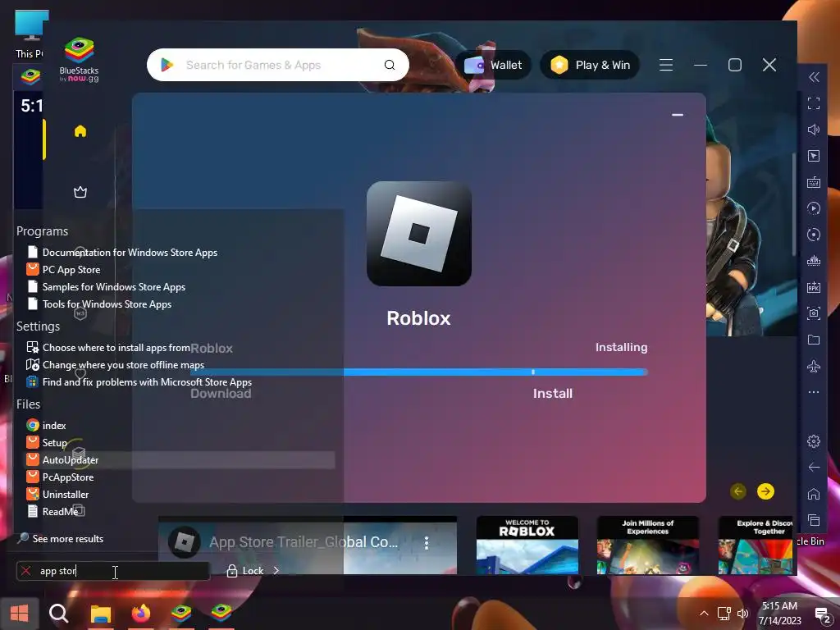Click the macro play icon in the side toolbar

[814, 208]
